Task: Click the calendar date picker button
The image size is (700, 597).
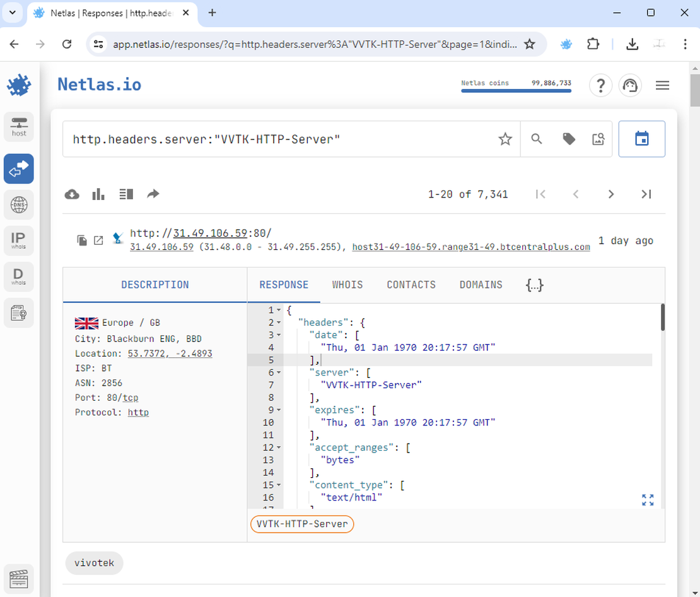Action: [x=641, y=139]
